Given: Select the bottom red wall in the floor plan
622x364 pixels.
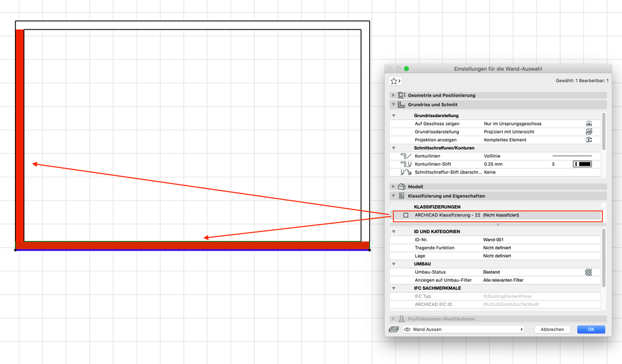Looking at the screenshot, I should pyautogui.click(x=192, y=245).
